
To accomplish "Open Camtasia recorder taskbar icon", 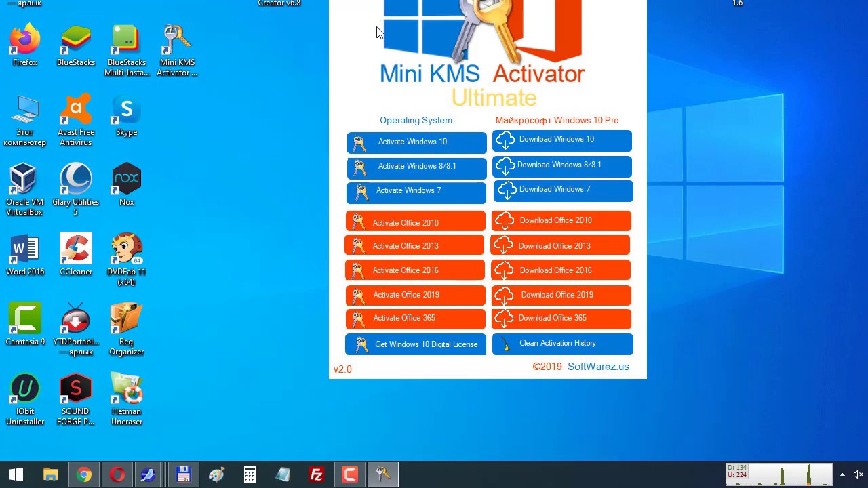I will pos(349,474).
